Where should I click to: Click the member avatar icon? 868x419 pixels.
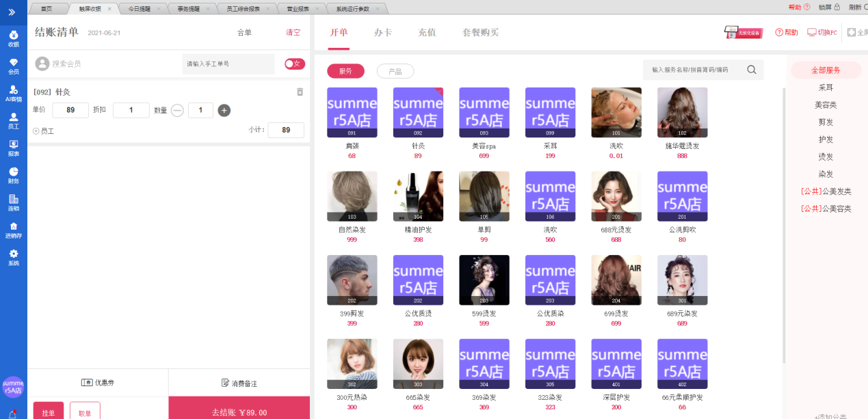click(x=42, y=64)
